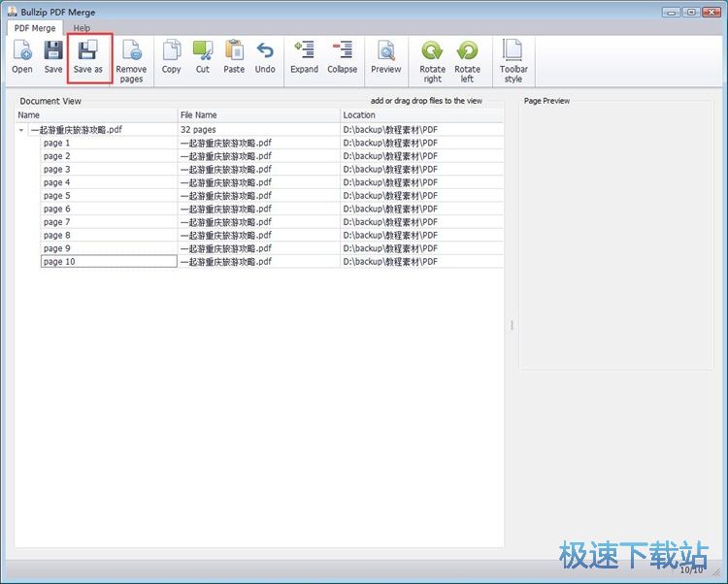Collapse the 一起游重庆旅游攻略.pdf tree node arrow
Screen dimensions: 728x584
point(21,130)
